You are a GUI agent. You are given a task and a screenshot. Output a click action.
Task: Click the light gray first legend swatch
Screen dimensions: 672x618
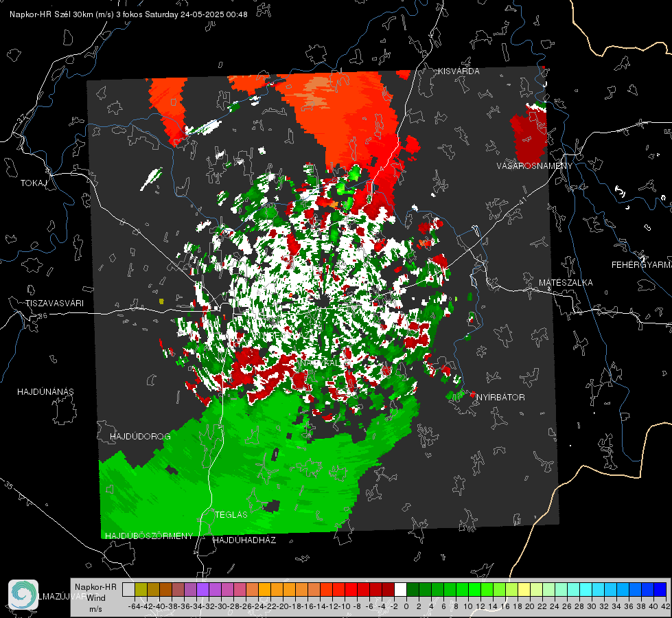coord(128,590)
